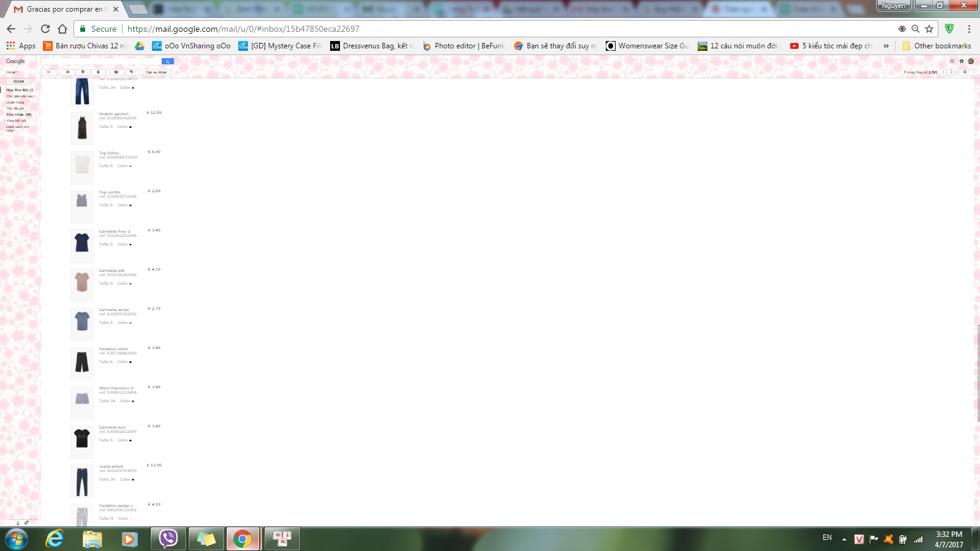Archive this email using the toolbar
Image resolution: width=980 pixels, height=551 pixels.
pyautogui.click(x=67, y=72)
